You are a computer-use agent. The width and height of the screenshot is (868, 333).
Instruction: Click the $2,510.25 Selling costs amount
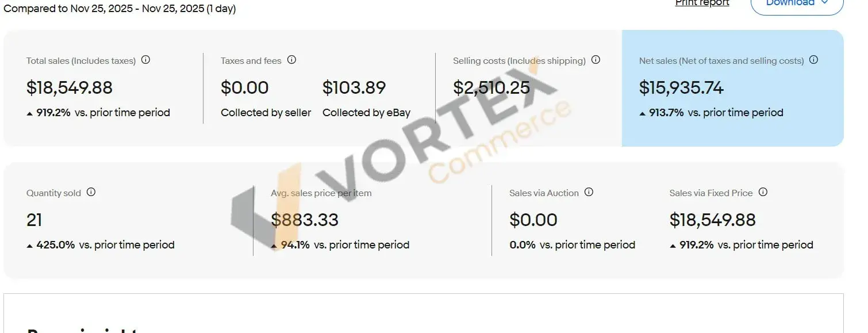click(491, 88)
